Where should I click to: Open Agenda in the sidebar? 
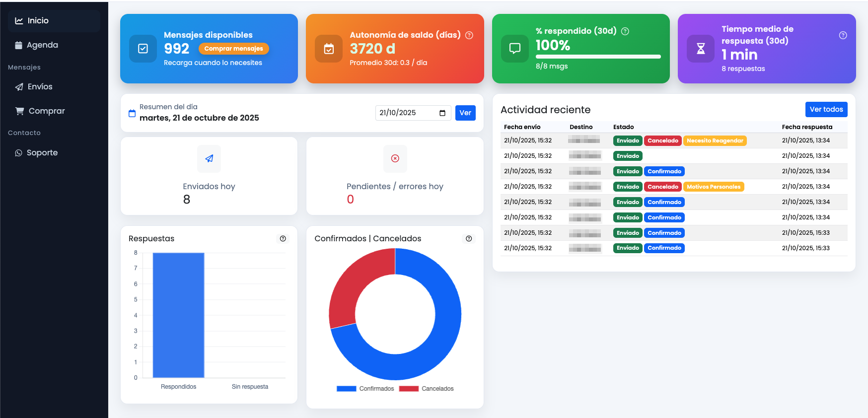click(42, 45)
